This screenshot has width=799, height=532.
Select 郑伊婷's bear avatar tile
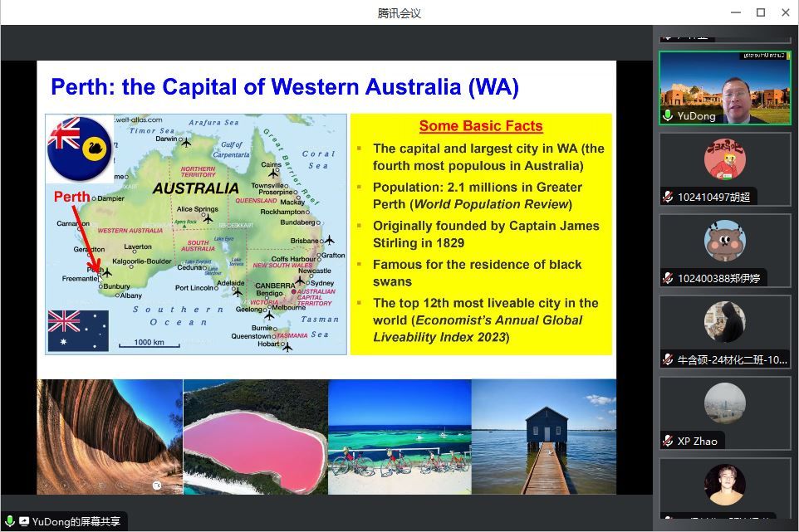tap(724, 242)
